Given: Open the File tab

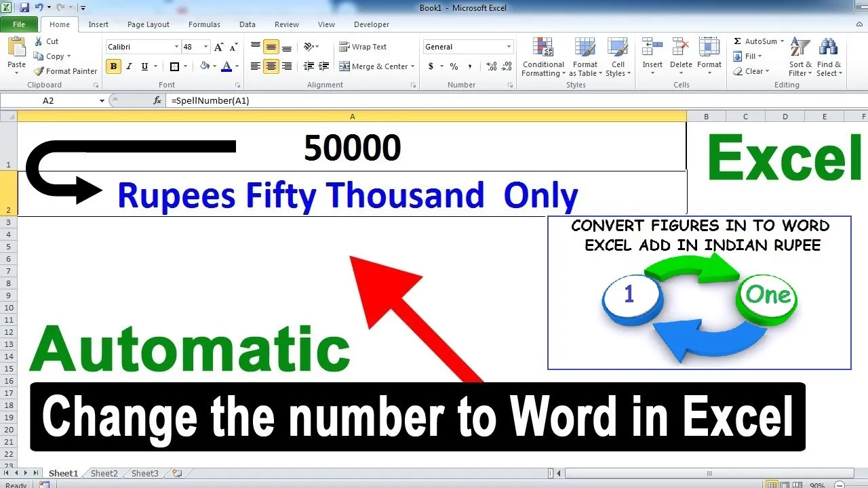Looking at the screenshot, I should click(19, 24).
